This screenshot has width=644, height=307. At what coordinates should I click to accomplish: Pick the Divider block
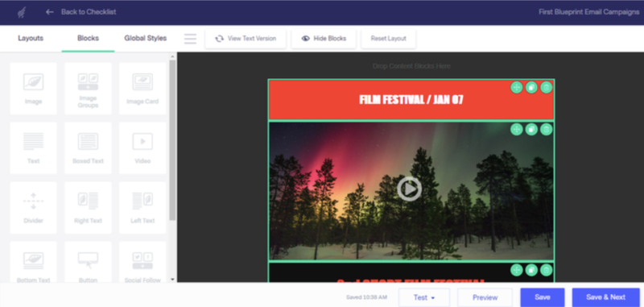click(33, 208)
